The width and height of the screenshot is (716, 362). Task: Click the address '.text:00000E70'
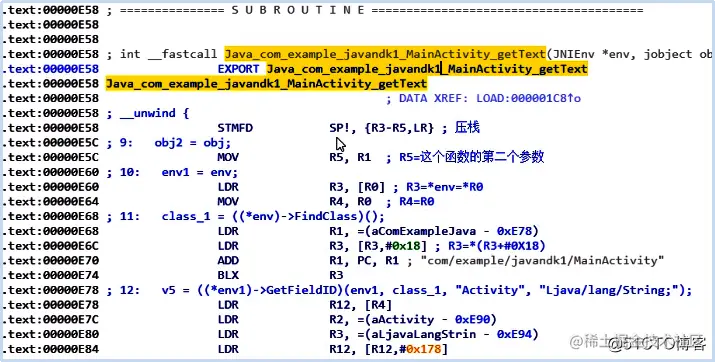(x=51, y=261)
